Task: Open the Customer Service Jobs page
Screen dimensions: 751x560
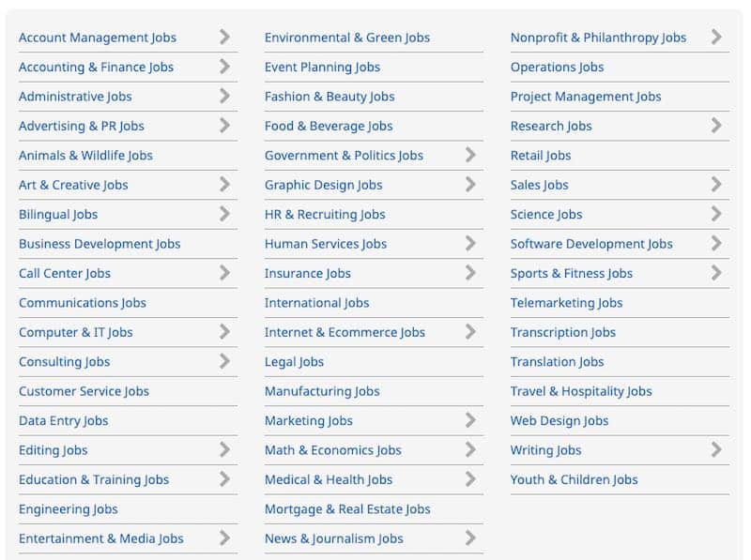Action: [84, 391]
